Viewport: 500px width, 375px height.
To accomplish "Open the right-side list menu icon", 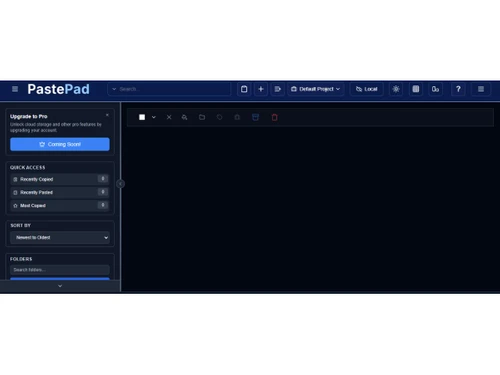I will 481,89.
